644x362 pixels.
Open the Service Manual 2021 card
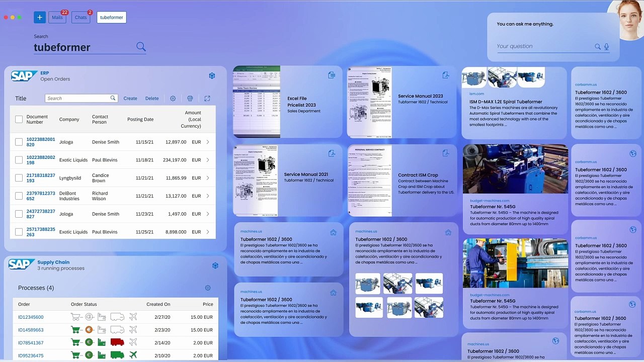point(288,180)
